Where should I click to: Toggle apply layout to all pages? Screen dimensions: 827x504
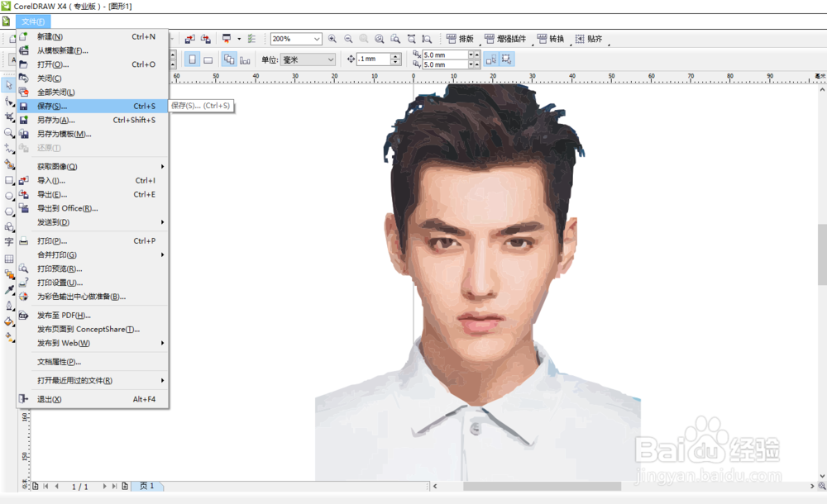tap(229, 59)
